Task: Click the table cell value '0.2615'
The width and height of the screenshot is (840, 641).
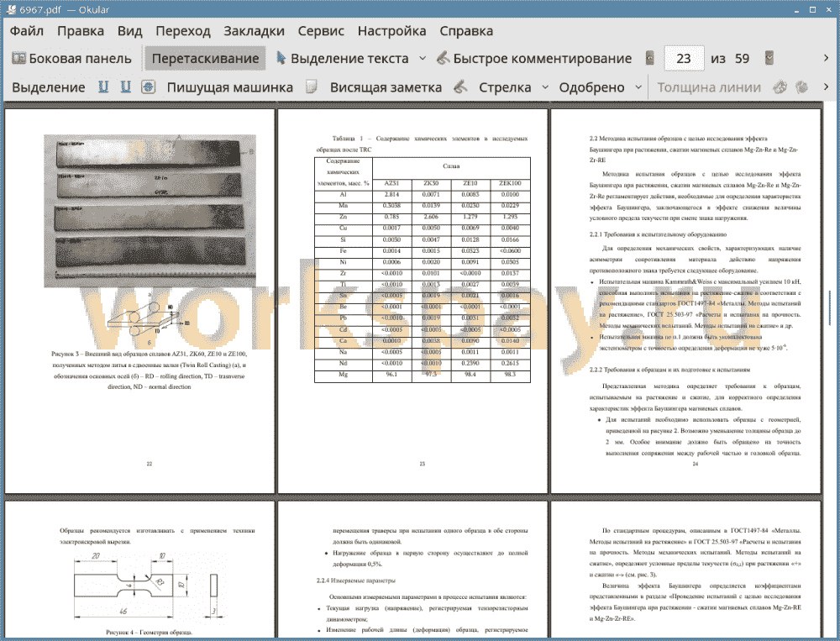Action: tap(510, 363)
